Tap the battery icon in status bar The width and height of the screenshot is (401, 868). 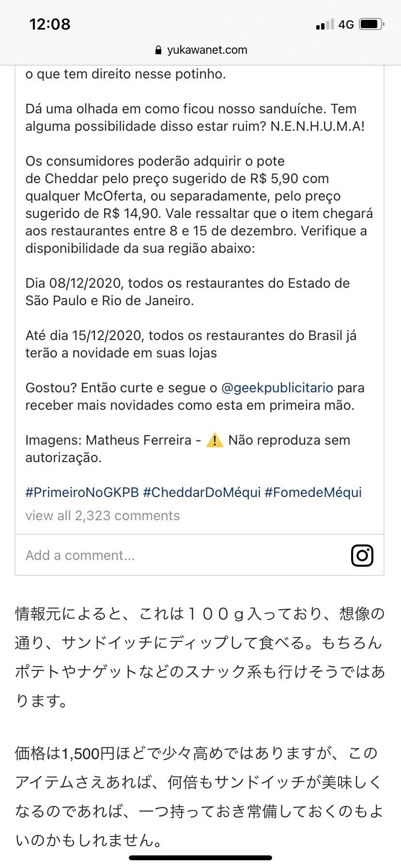[371, 24]
